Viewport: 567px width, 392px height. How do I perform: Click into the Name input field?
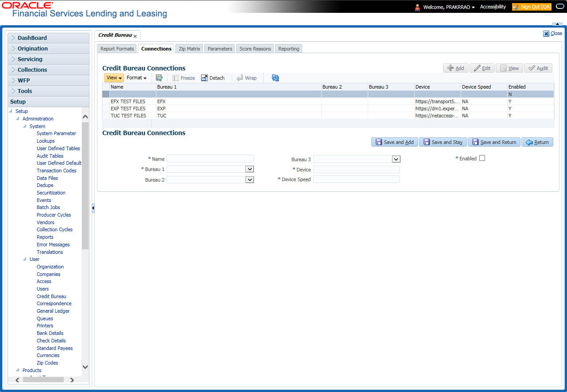coord(210,159)
